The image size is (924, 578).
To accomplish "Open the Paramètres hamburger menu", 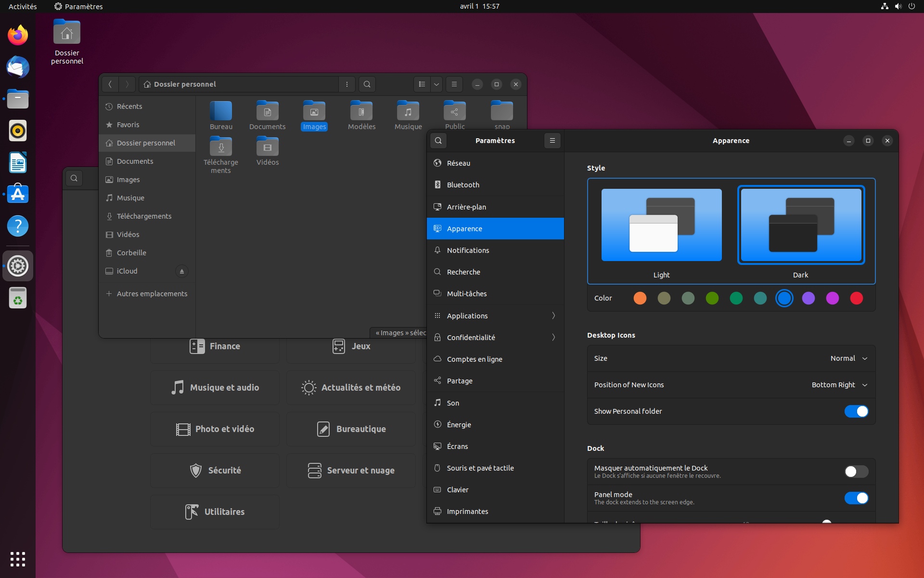I will tap(552, 141).
